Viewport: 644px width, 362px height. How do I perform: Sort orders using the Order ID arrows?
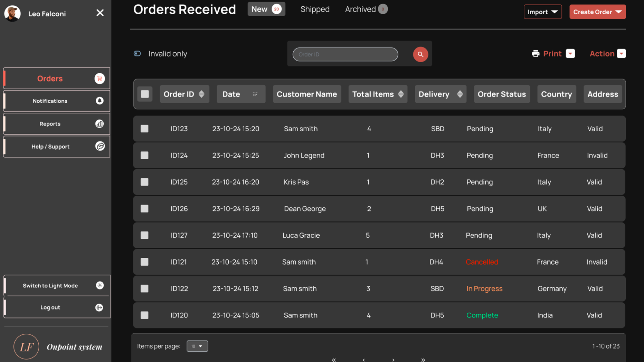[201, 94]
